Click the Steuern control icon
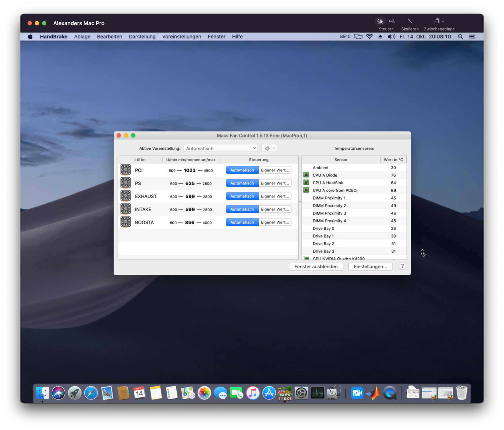The image size is (504, 430). pos(380,22)
